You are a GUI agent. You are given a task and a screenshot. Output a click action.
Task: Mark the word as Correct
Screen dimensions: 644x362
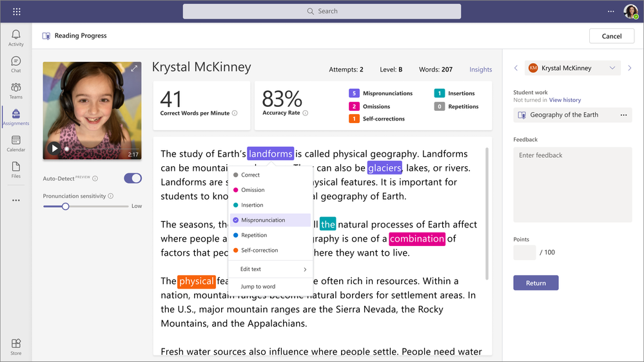[270, 175]
